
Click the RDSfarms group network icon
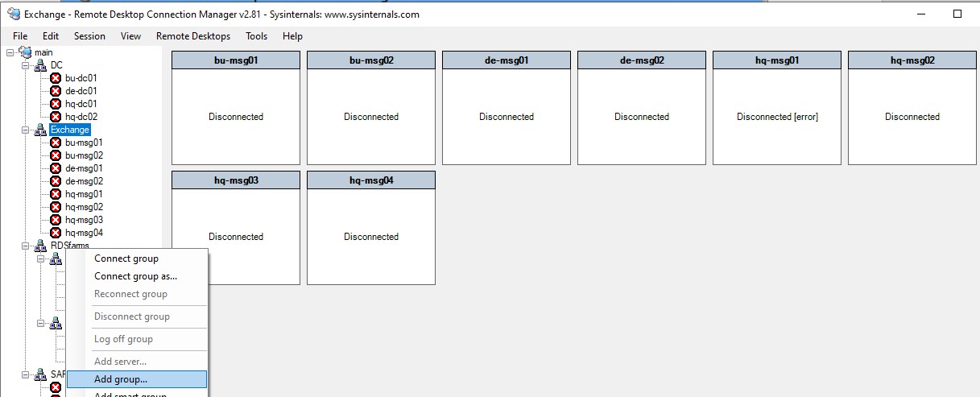click(40, 246)
